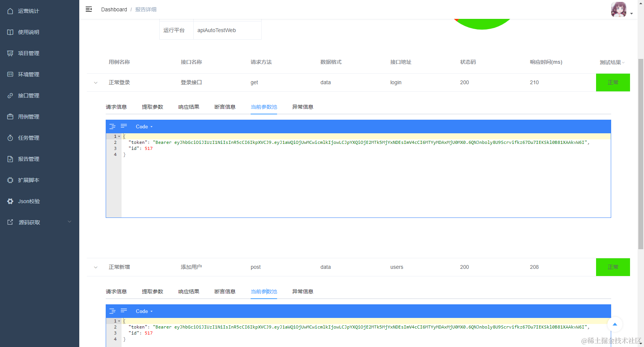Switch to 请求信息 tab under 正常新增
This screenshot has height=347, width=644.
(x=116, y=291)
